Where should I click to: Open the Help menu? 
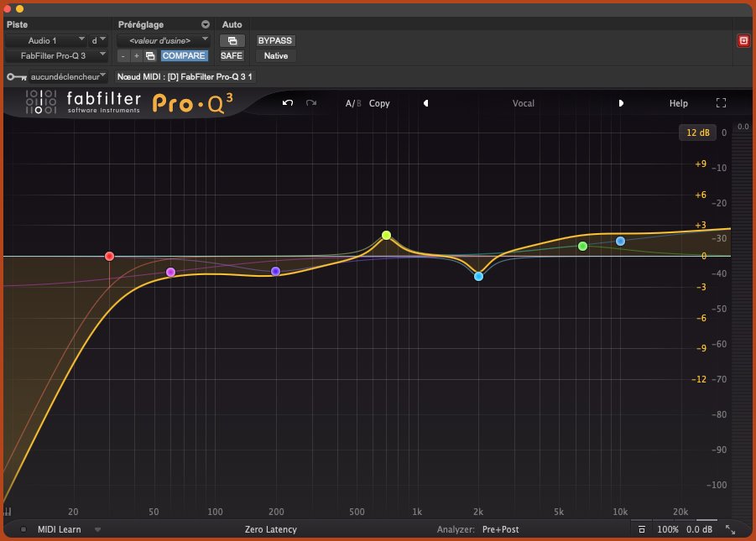tap(678, 103)
